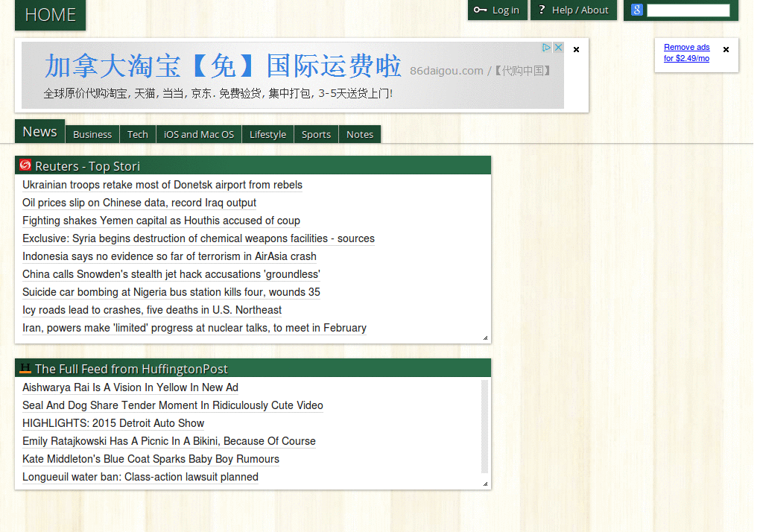The width and height of the screenshot is (763, 532).
Task: Click the Chinese Taobao banner advertisement
Action: pos(292,75)
